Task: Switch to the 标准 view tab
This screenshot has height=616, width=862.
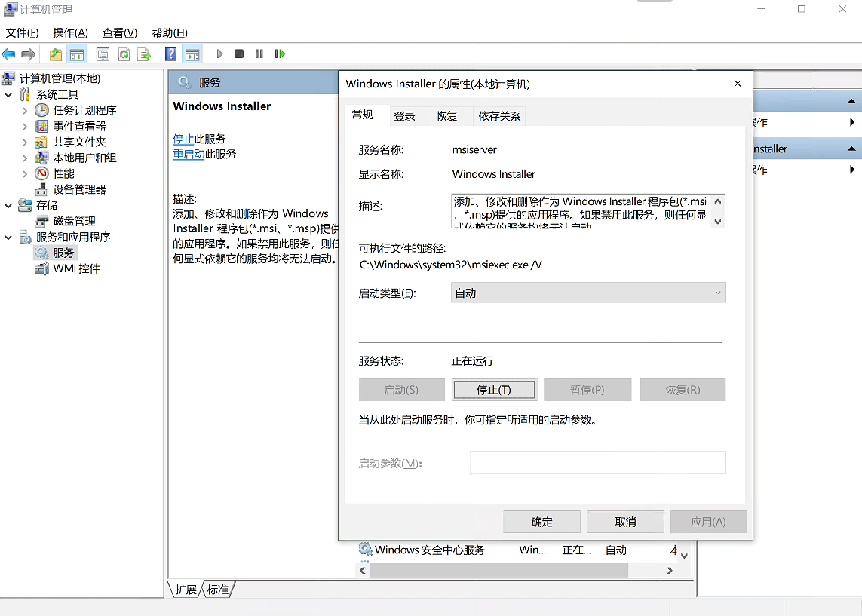Action: tap(218, 590)
